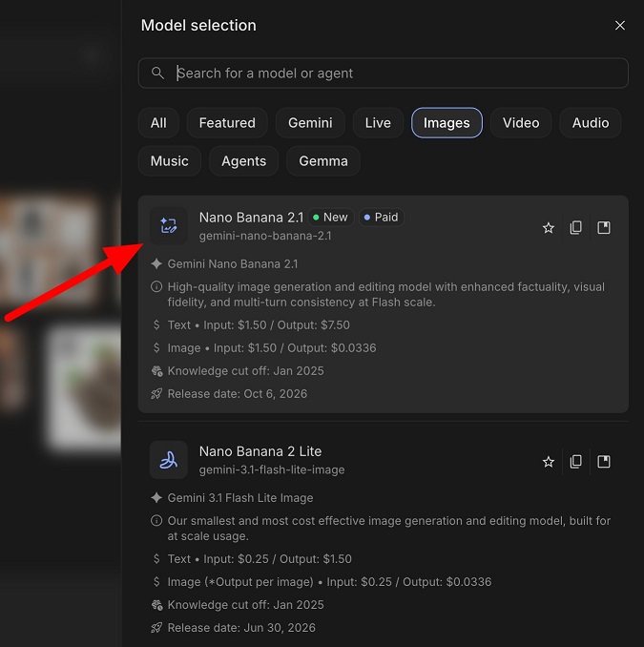Screen dimensions: 644x647
Task: Filter models by Featured
Action: tap(227, 123)
